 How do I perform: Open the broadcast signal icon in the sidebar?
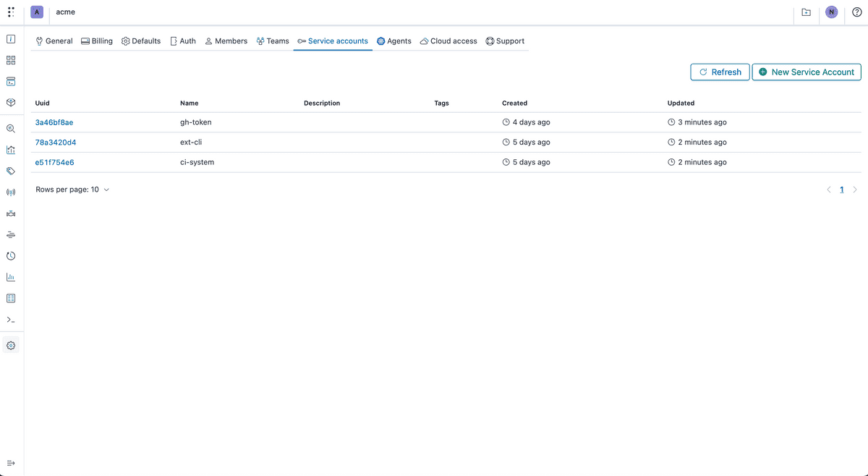(11, 192)
